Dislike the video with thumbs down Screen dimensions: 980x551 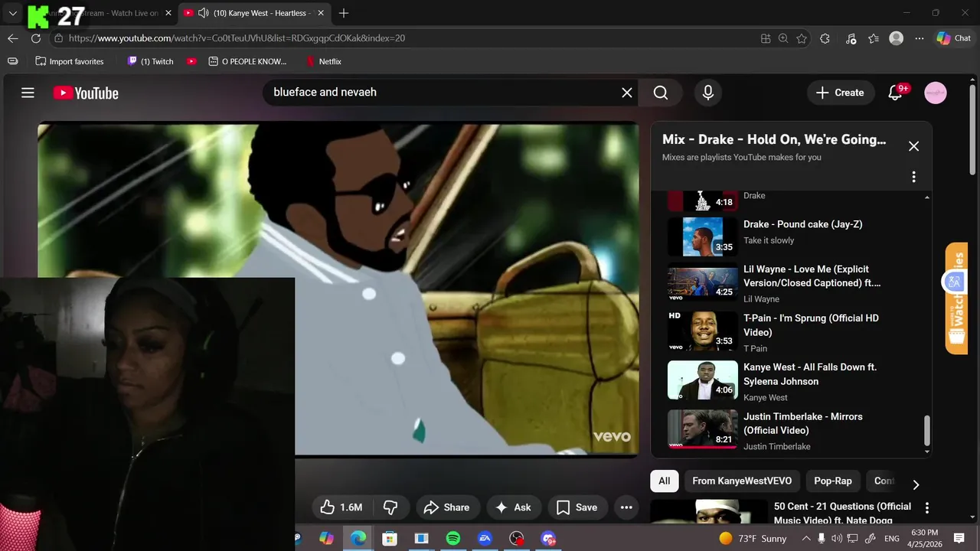pos(390,507)
